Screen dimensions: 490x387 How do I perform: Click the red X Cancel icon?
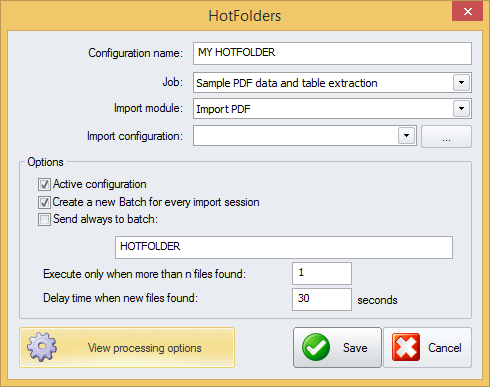(x=406, y=347)
